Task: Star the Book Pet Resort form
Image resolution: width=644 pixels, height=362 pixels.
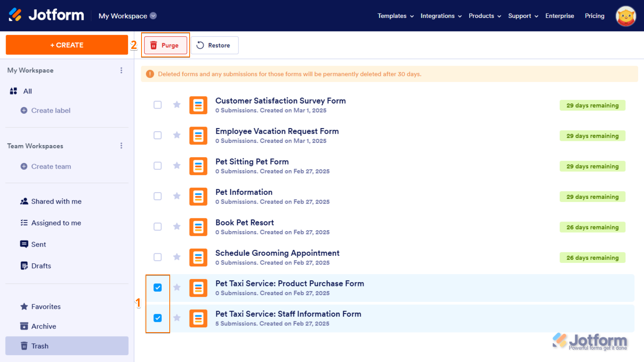Action: click(177, 226)
